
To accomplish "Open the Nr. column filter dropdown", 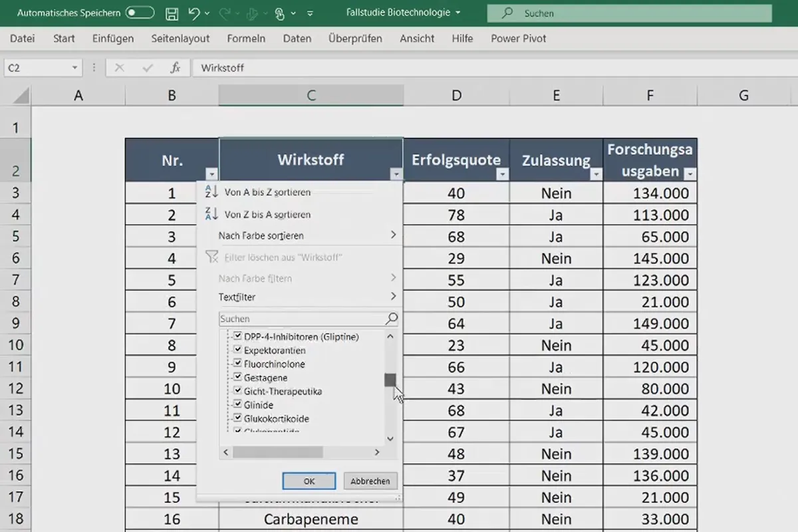I will 211,174.
